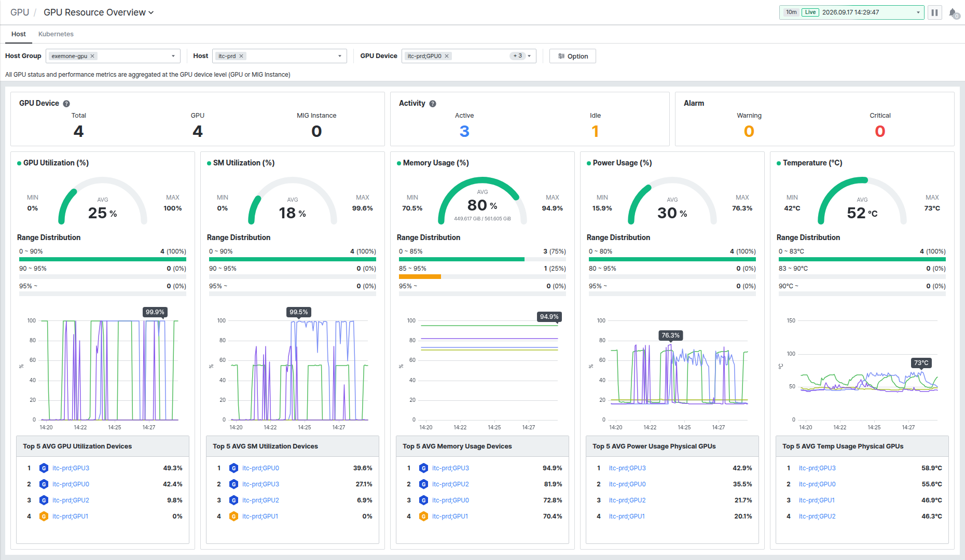Viewport: 965px width, 560px height.
Task: Click orange GPU1 icon in SM Utilization list
Action: [x=234, y=516]
